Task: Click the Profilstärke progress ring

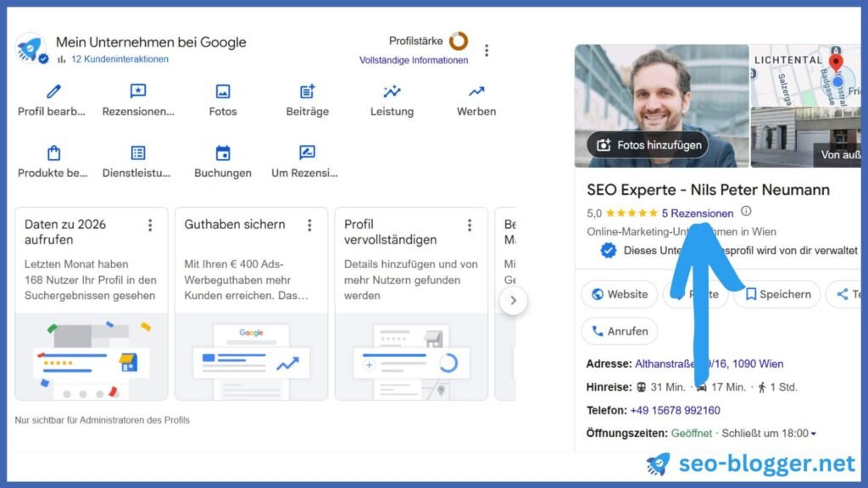Action: (459, 41)
